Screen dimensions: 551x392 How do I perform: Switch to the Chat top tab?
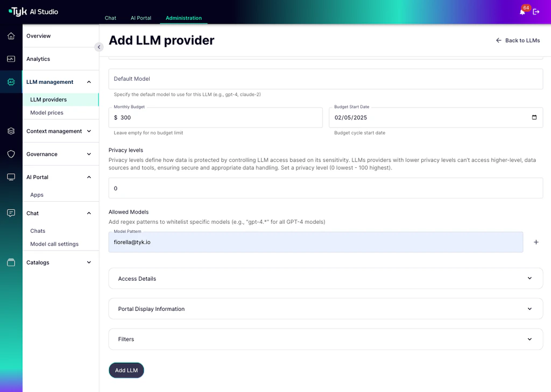[x=110, y=18]
